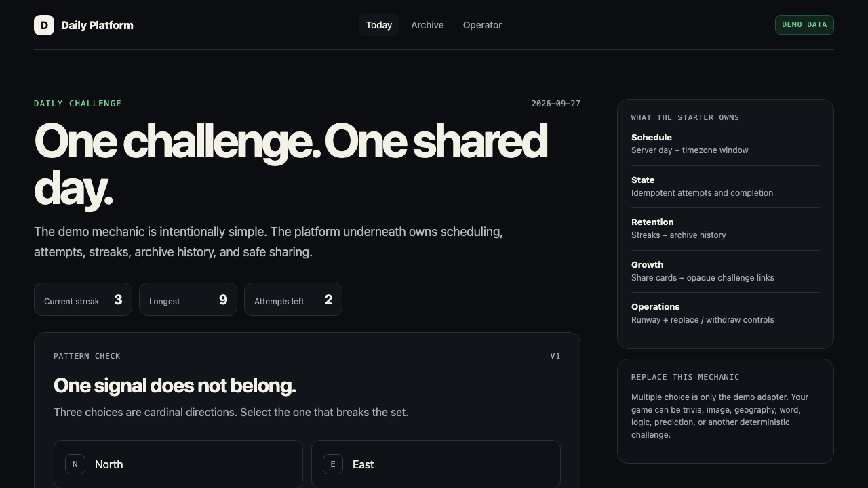Select the Schedule item in starter panel

[726, 144]
